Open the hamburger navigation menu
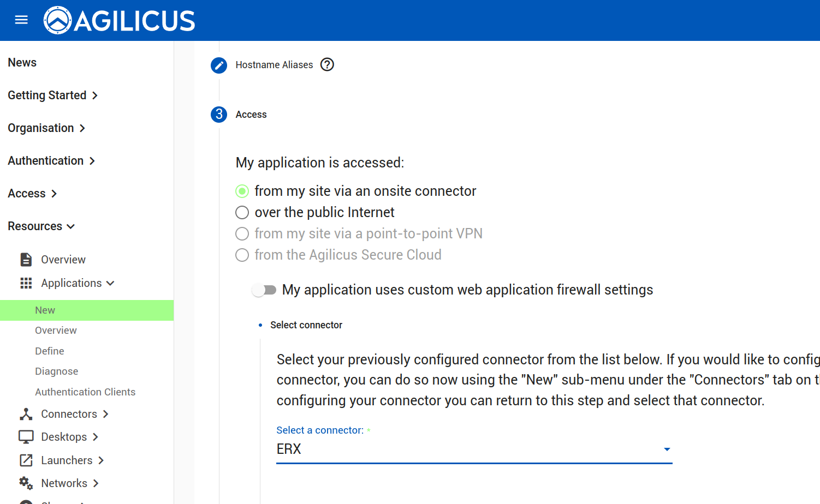This screenshot has width=820, height=504. [21, 20]
